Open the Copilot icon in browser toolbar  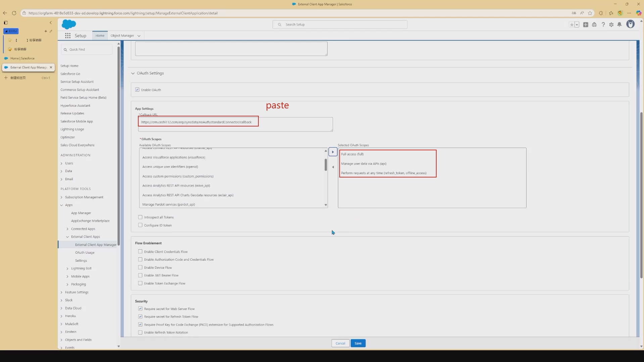639,13
